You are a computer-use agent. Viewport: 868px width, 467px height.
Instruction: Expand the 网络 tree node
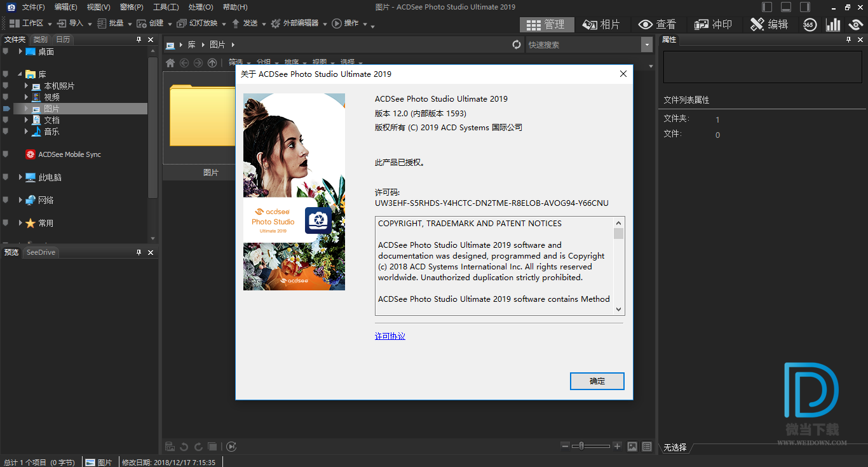coord(20,200)
